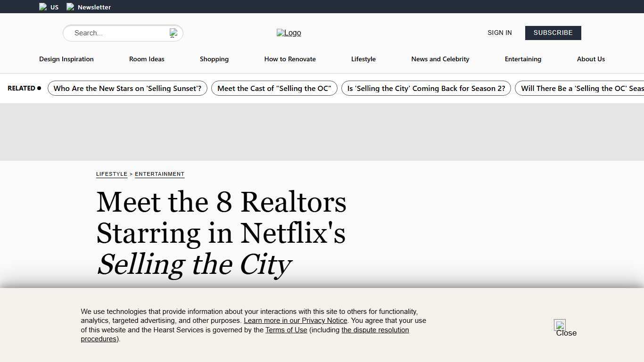Click the magnifier icon in the search bar
644x362 pixels.
173,33
